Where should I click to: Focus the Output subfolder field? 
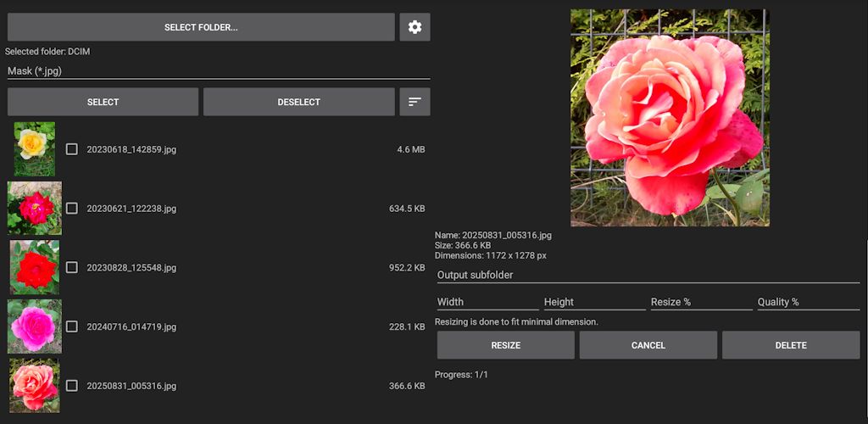(648, 275)
